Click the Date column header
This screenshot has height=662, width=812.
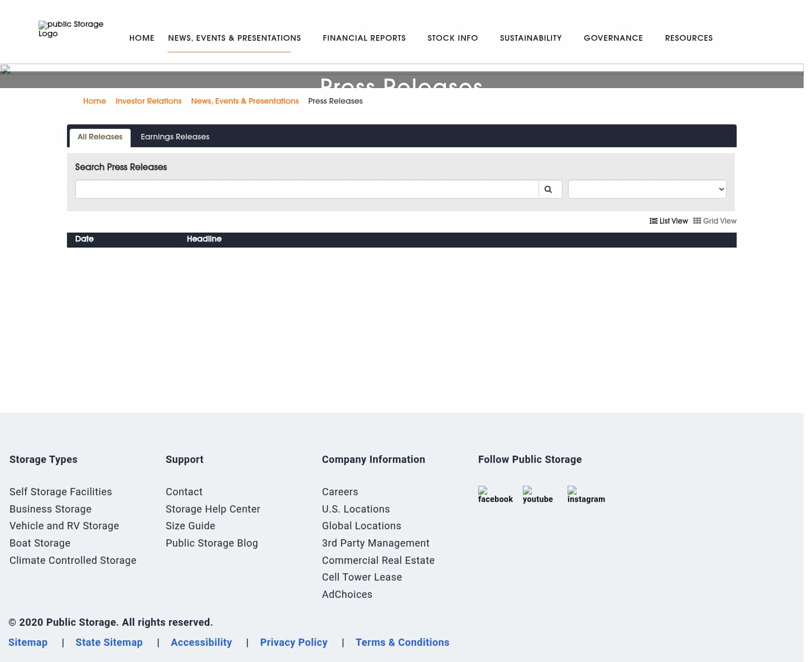[84, 239]
